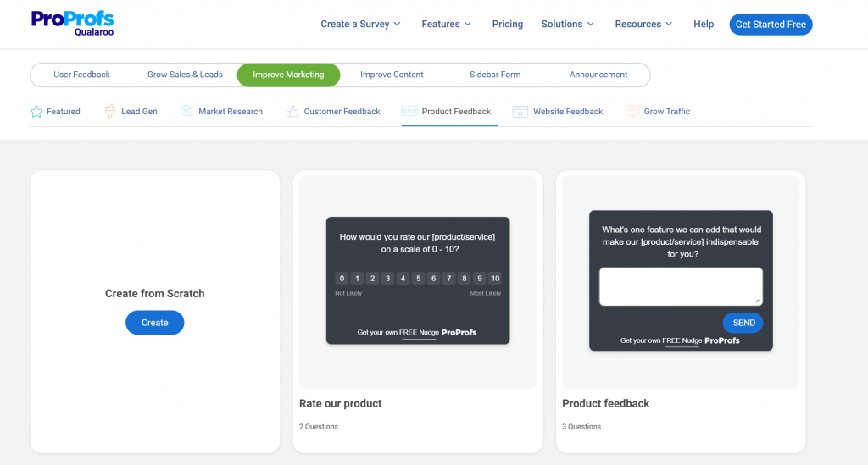The width and height of the screenshot is (868, 465).
Task: Click the Create button under Scratch
Action: (154, 323)
